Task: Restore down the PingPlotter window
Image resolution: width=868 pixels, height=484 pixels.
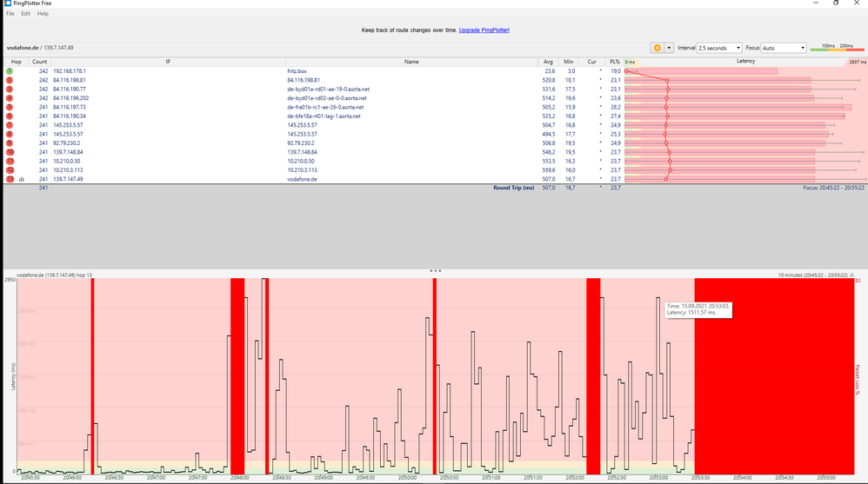Action: [x=836, y=3]
